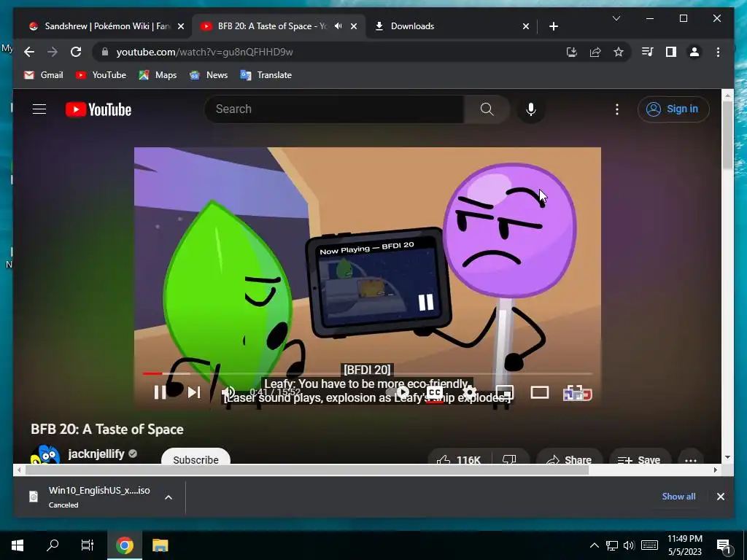
Task: Open video player settings gear
Action: tap(469, 393)
